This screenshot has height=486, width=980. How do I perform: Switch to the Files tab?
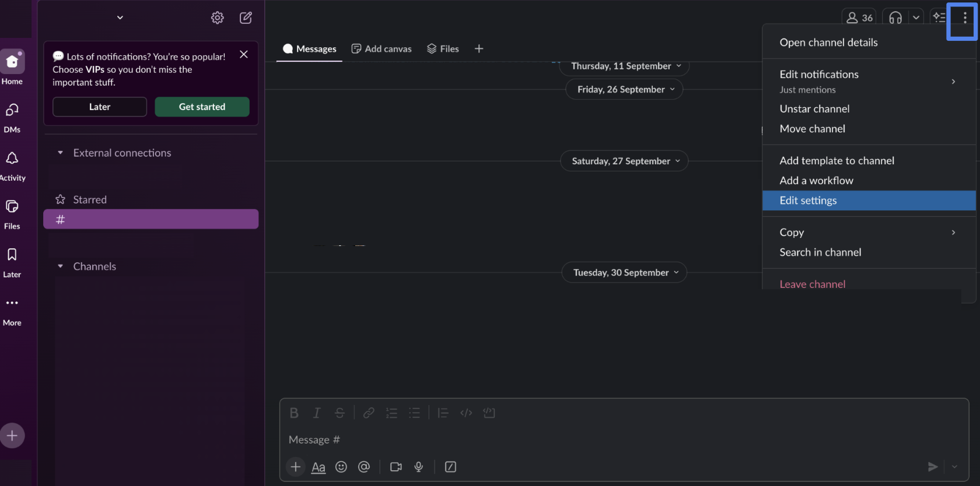pos(443,49)
